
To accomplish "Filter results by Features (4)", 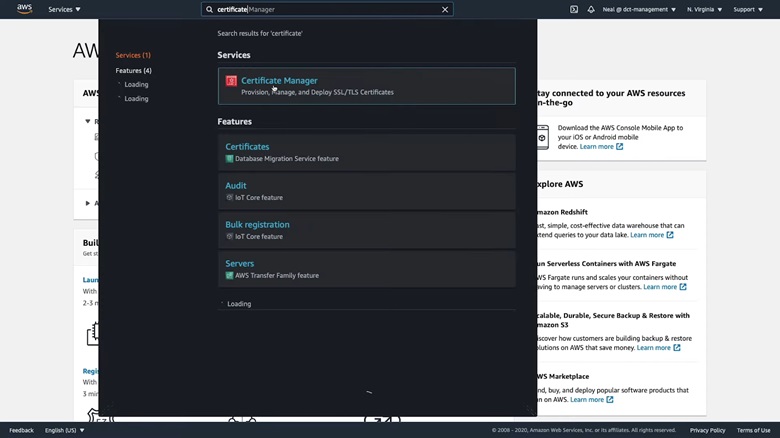I will pos(133,71).
